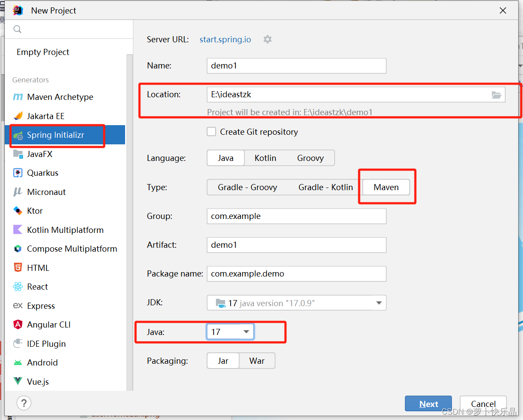Click the Cancel button
The height and width of the screenshot is (420, 523).
483,404
